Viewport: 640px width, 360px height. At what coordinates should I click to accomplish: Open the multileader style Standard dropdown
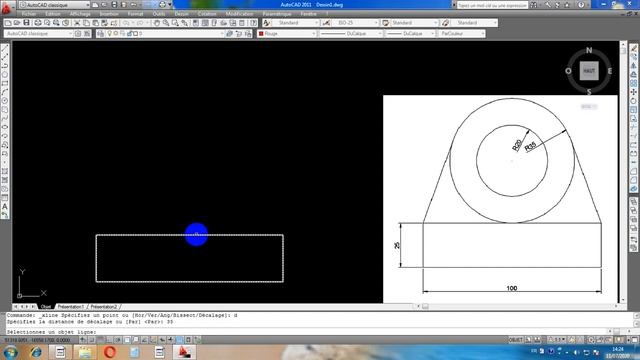tap(474, 23)
